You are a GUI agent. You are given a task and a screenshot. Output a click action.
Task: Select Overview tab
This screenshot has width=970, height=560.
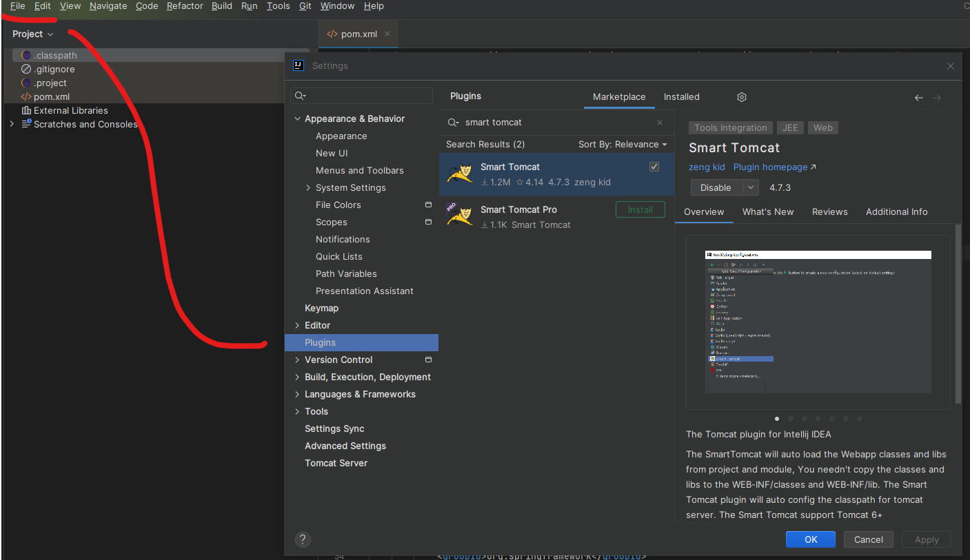click(704, 212)
